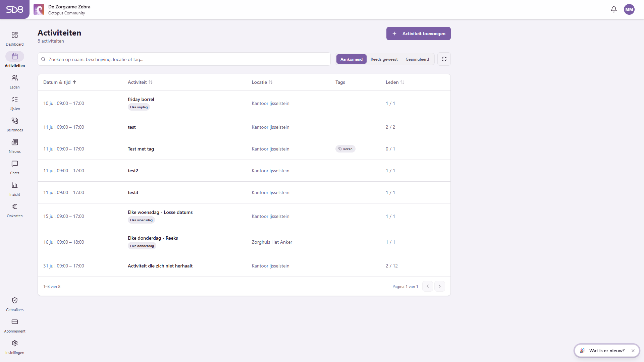Click 'Pagina 1 van 1' text

pyautogui.click(x=405, y=287)
